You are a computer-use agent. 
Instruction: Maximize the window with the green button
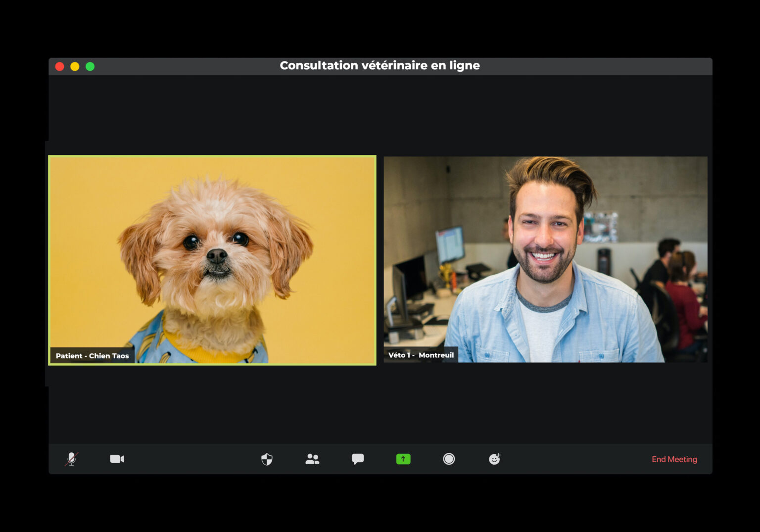90,66
